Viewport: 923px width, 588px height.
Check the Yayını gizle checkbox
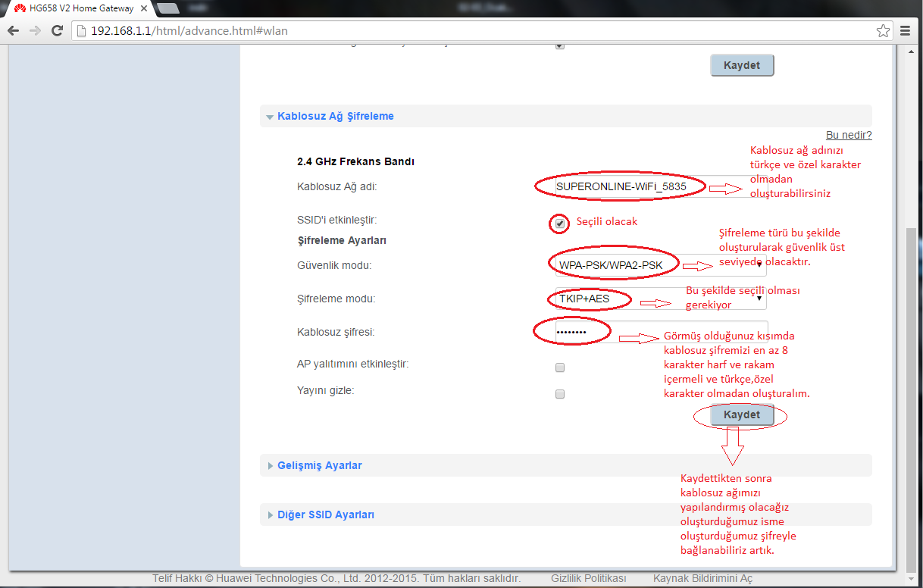tap(560, 394)
